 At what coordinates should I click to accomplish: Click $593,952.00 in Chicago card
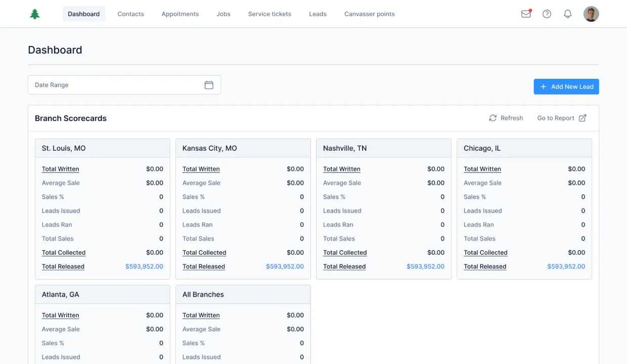(566, 266)
